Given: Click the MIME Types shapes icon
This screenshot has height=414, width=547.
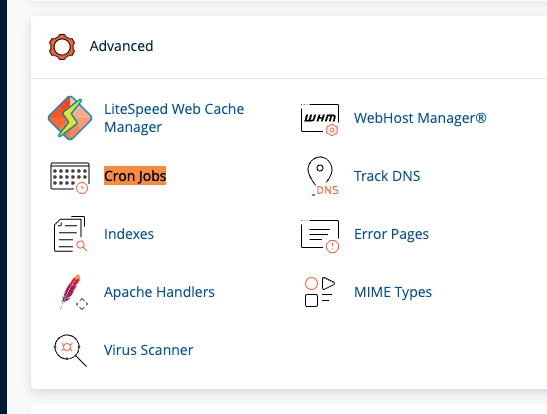Looking at the screenshot, I should pyautogui.click(x=320, y=292).
